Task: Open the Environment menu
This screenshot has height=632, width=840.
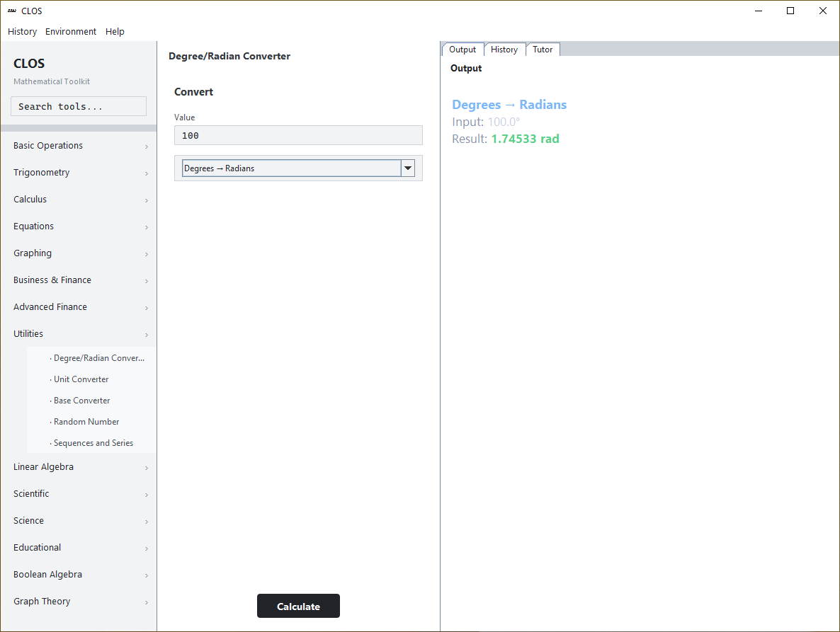Action: click(71, 32)
